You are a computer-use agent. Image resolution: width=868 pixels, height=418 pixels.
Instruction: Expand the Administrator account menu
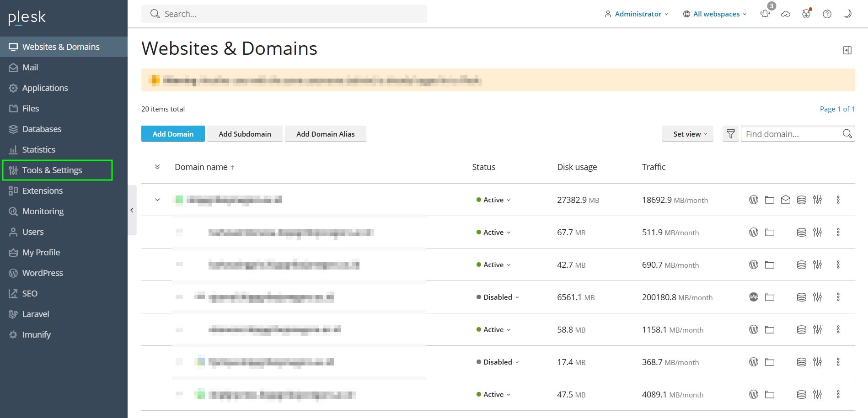(637, 14)
